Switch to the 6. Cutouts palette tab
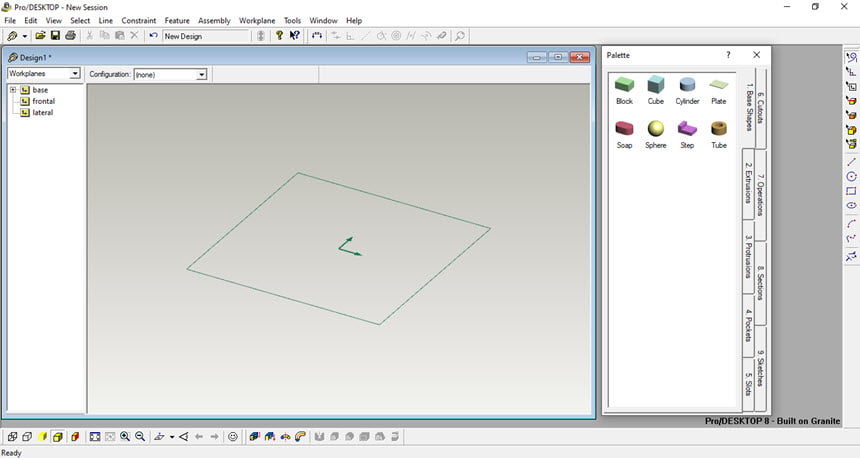 (x=761, y=107)
